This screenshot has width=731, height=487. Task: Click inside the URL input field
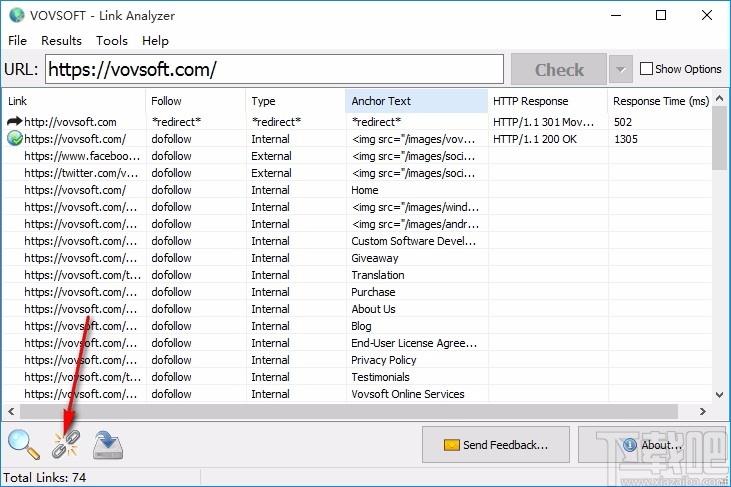tap(274, 69)
